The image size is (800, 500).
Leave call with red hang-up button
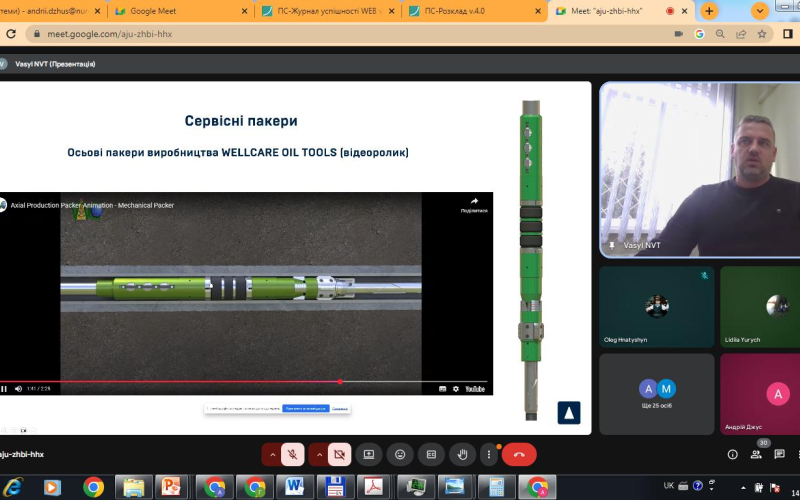(519, 454)
